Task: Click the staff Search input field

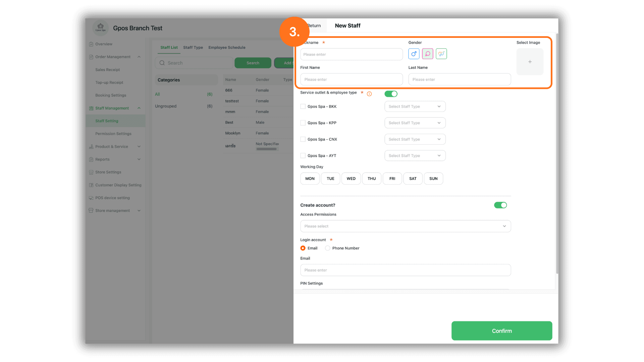Action: coord(194,63)
